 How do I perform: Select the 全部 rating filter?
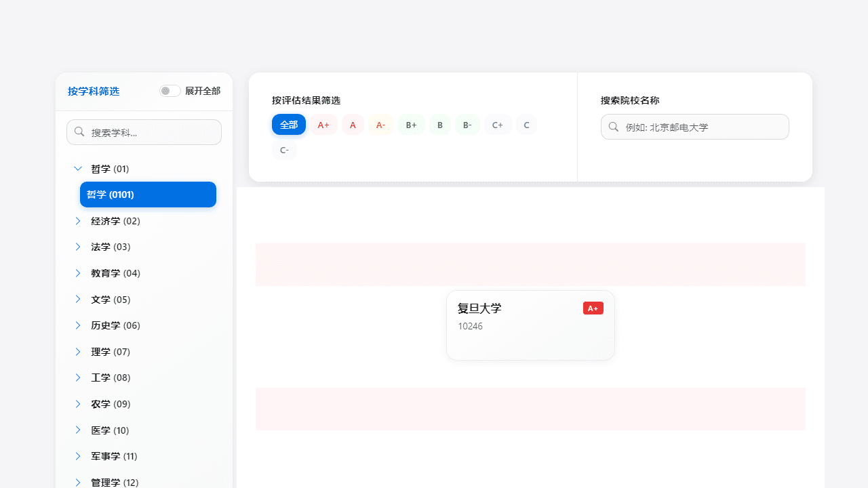(x=289, y=125)
